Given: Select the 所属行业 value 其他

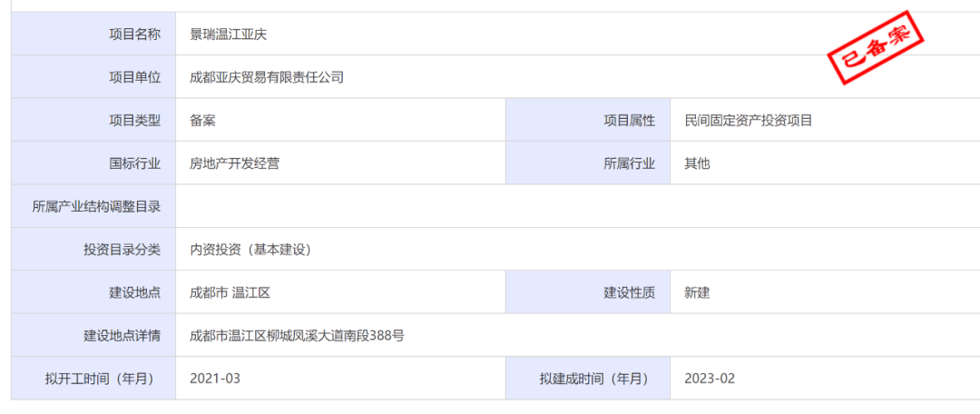Looking at the screenshot, I should [697, 163].
